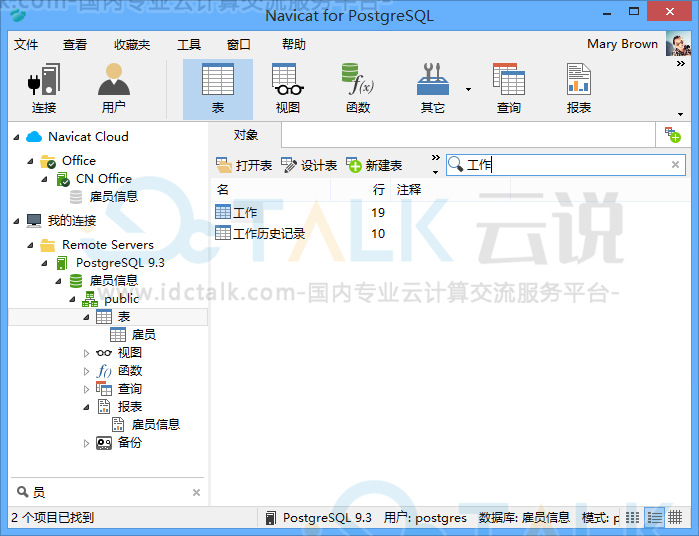Collapse the 表 tree node
This screenshot has height=536, width=699.
pyautogui.click(x=86, y=317)
